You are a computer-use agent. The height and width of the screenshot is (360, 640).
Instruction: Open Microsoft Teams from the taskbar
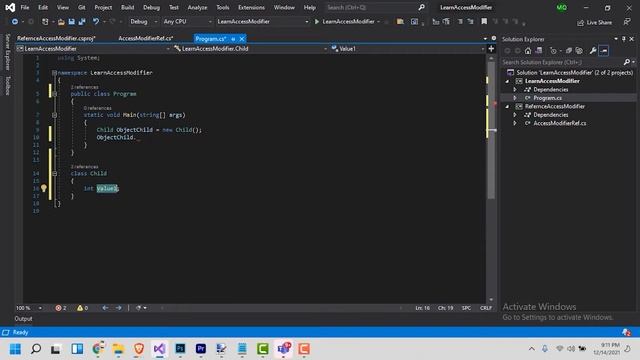point(284,349)
